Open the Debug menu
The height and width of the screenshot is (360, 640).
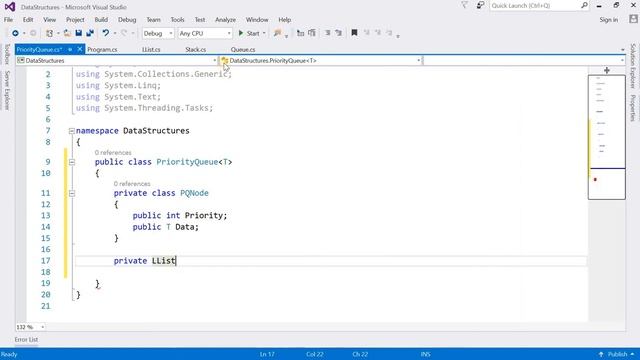[x=127, y=20]
